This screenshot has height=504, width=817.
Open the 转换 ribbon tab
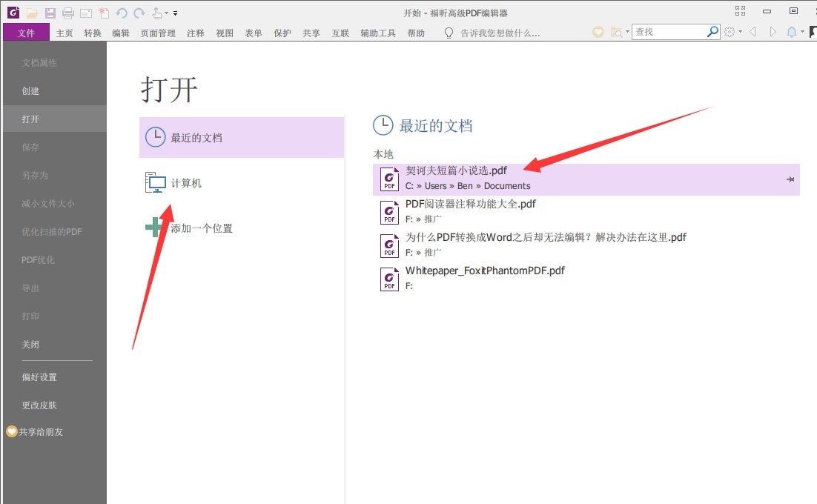coord(92,33)
